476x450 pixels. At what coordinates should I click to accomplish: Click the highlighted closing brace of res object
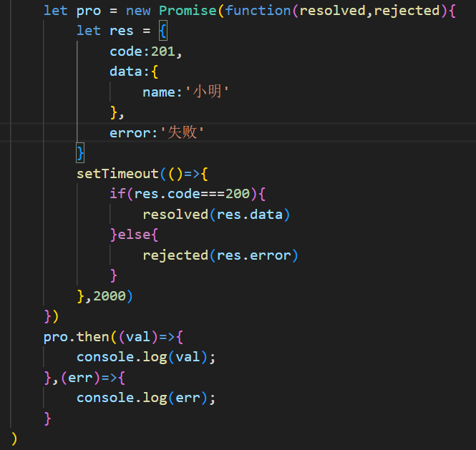80,153
